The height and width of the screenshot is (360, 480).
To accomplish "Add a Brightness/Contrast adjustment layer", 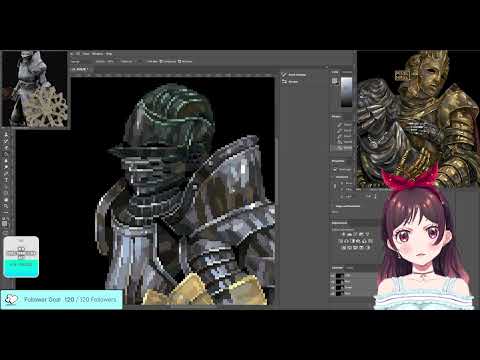I will point(343,234).
